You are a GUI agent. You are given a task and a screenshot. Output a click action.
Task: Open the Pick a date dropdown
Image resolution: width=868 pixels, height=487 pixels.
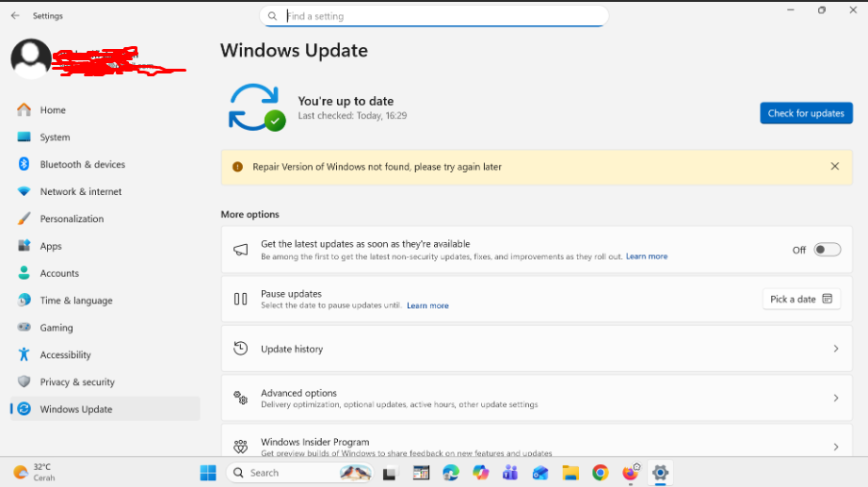point(801,300)
